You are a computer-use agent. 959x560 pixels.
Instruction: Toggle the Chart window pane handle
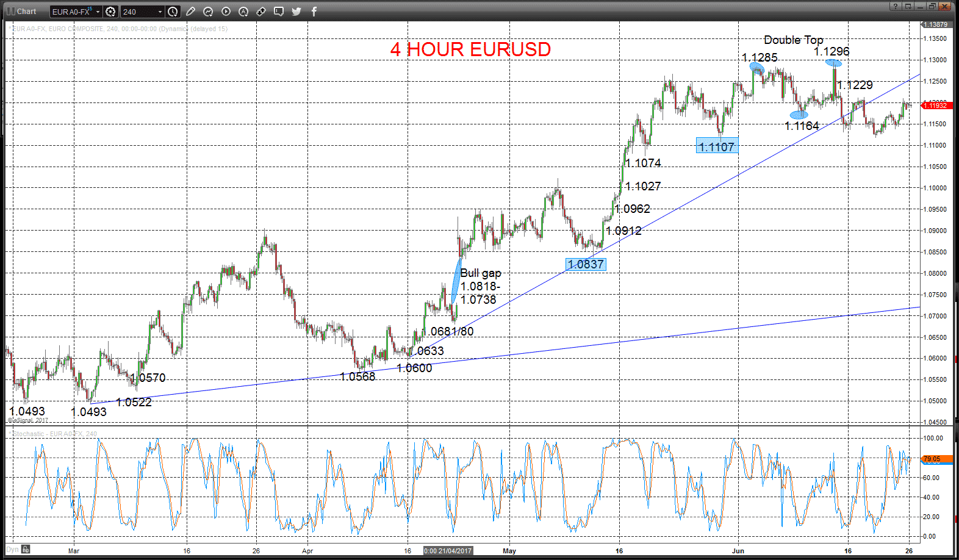tap(10, 11)
